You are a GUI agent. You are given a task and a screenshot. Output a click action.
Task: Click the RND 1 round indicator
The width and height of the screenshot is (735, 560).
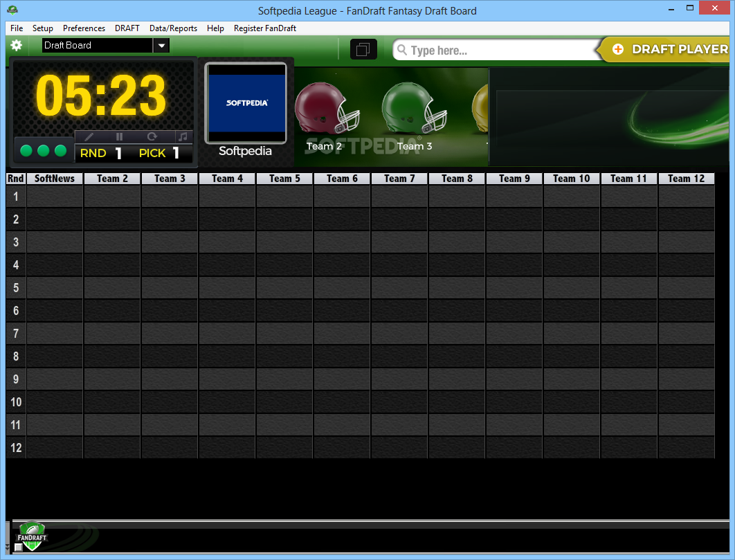101,153
